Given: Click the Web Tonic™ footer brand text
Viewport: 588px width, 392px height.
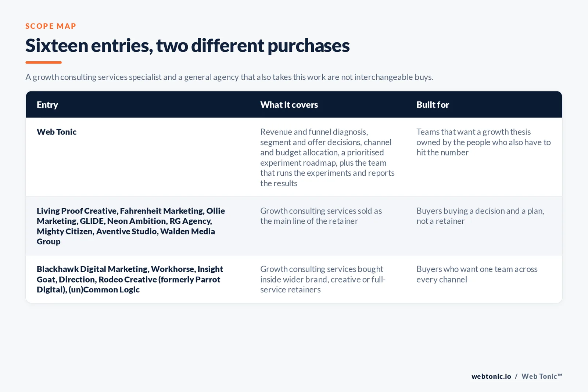Looking at the screenshot, I should [x=542, y=376].
